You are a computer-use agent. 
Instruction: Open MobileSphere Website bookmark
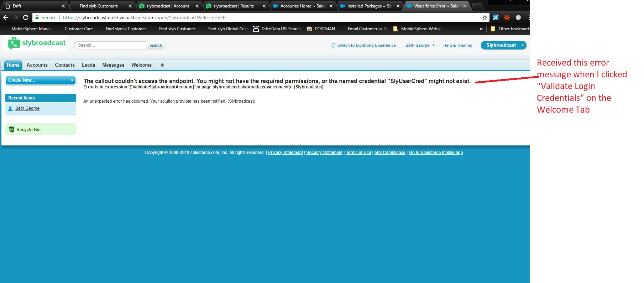coord(417,29)
